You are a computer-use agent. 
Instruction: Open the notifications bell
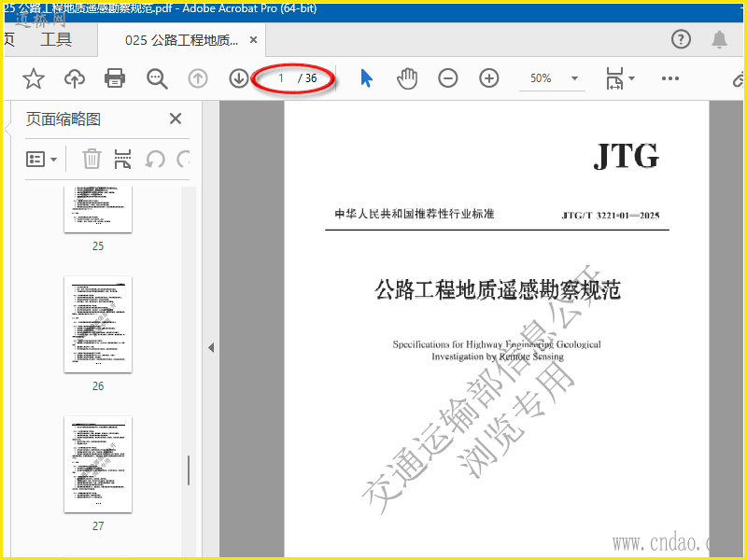pos(719,39)
